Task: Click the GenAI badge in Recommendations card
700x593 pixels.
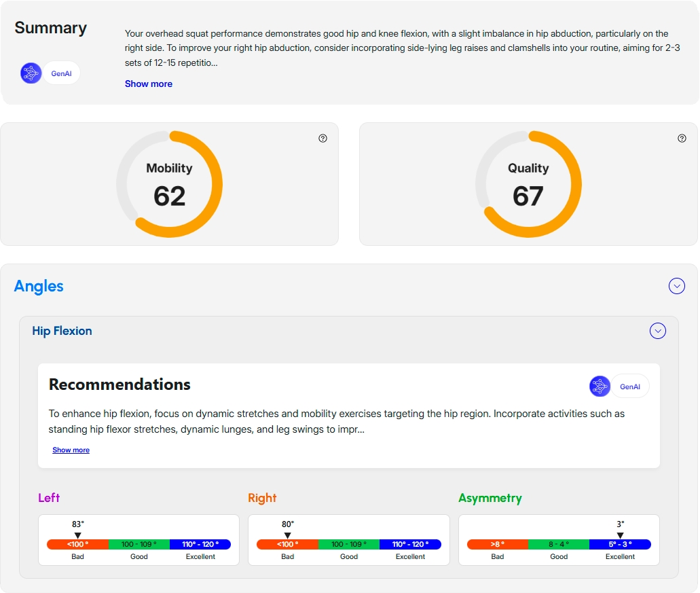Action: pyautogui.click(x=629, y=387)
